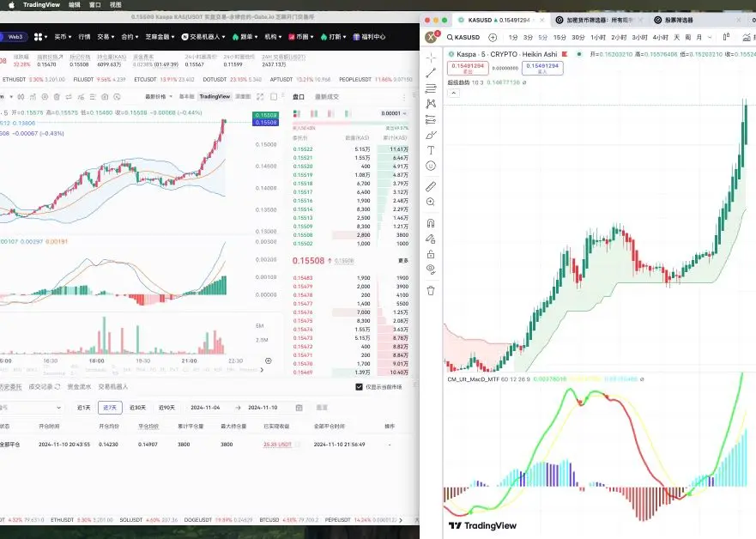Image resolution: width=756 pixels, height=539 pixels.
Task: Expand the 买币 dropdown menu
Action: tap(63, 37)
